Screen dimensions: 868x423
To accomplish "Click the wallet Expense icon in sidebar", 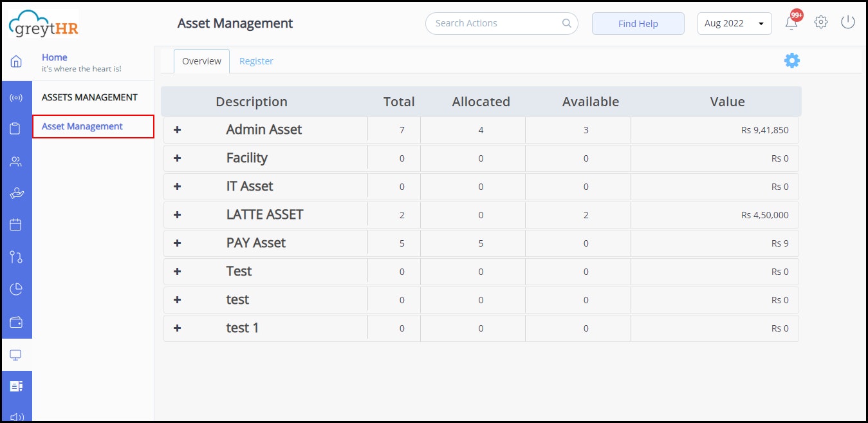I will pyautogui.click(x=16, y=321).
